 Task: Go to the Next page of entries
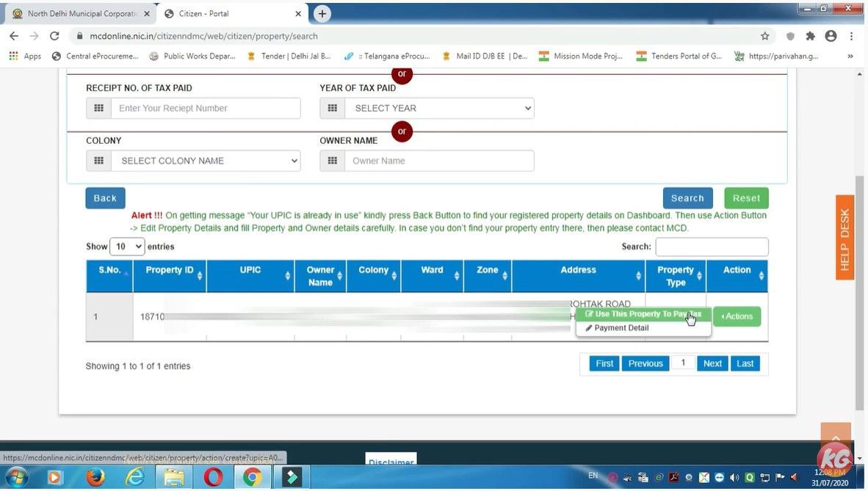click(711, 363)
